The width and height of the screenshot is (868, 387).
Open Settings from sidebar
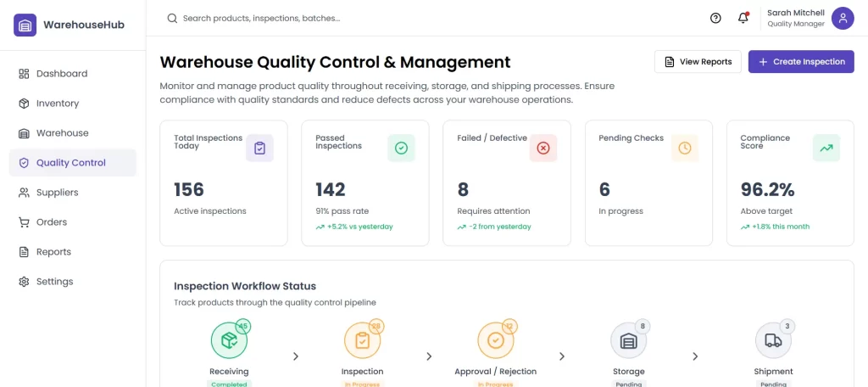tap(73, 282)
